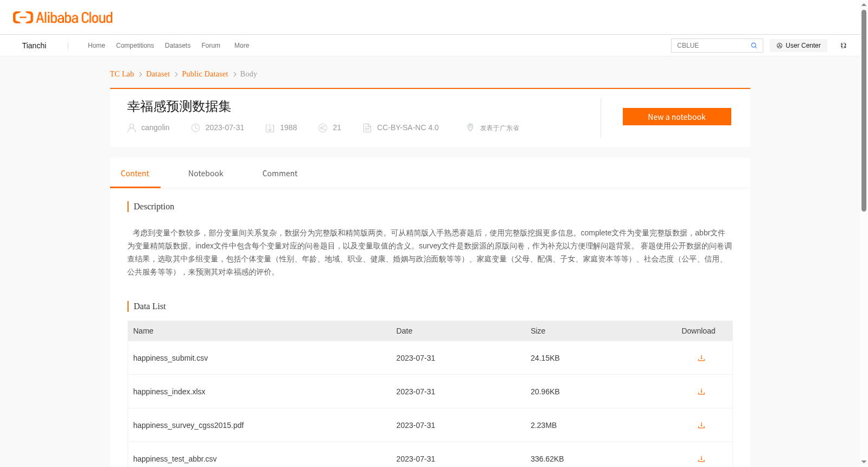
Task: Click the dataset title 幸福感预测数据集
Action: [179, 106]
